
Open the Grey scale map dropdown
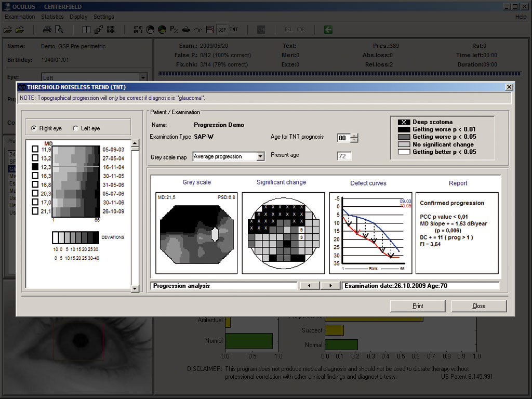click(261, 156)
